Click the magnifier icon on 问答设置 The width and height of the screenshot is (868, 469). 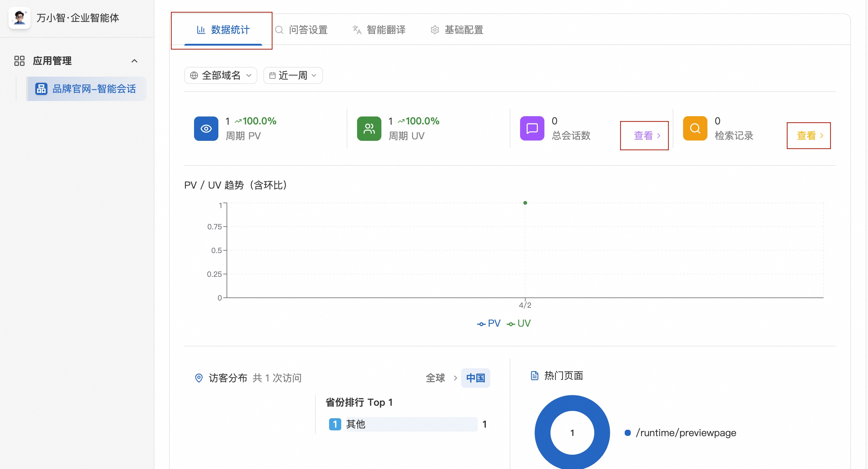(279, 30)
